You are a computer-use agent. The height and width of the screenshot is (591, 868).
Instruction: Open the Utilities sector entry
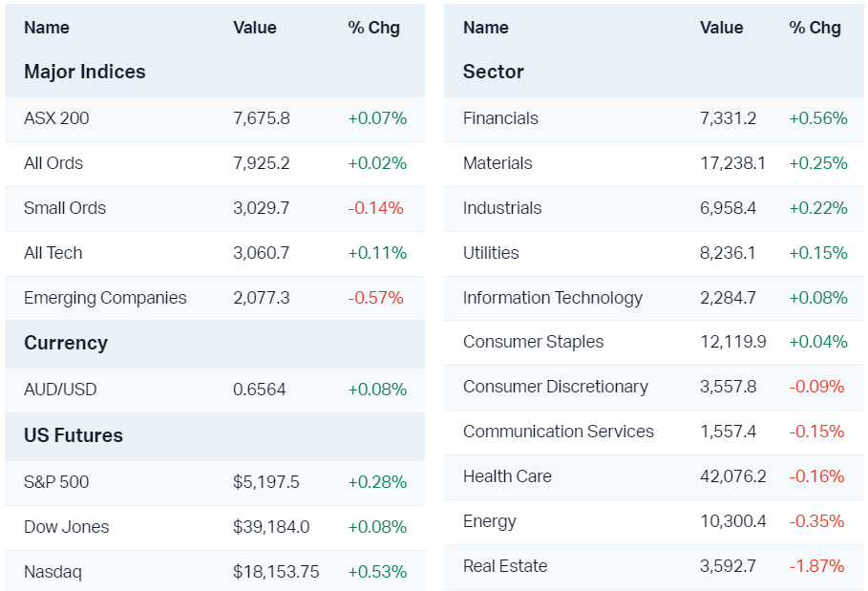click(491, 253)
